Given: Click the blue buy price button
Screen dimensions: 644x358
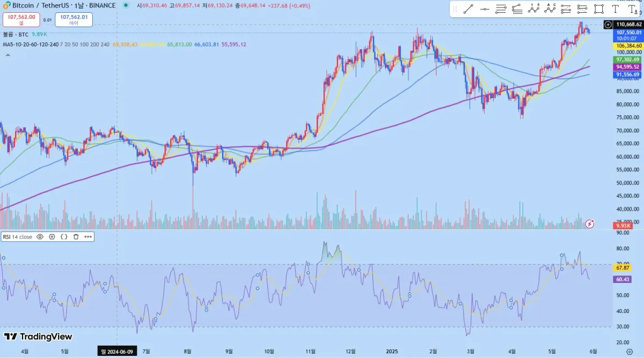Looking at the screenshot, I should click(74, 20).
